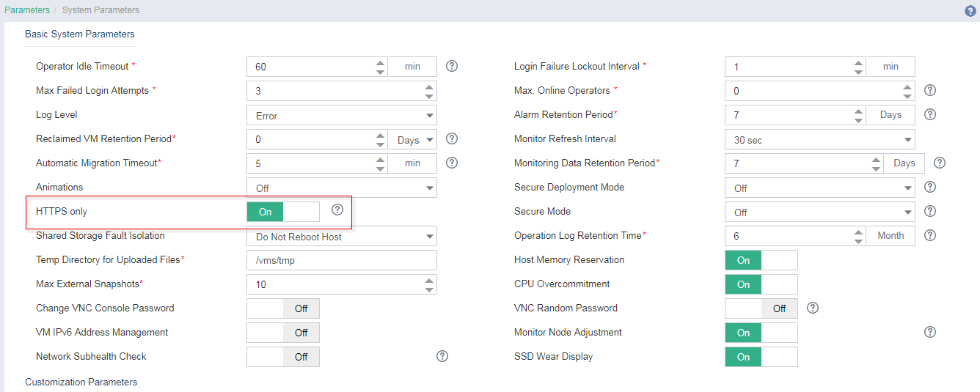Expand the Shared Storage Fault Isolation dropdown

(x=342, y=236)
